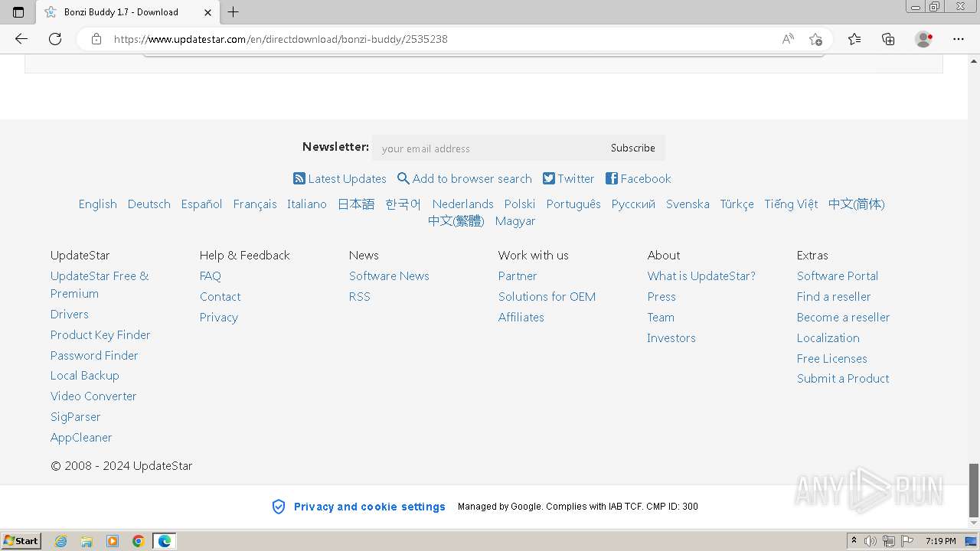Screen dimensions: 980x551
Task: Switch language to Français
Action: tap(255, 204)
